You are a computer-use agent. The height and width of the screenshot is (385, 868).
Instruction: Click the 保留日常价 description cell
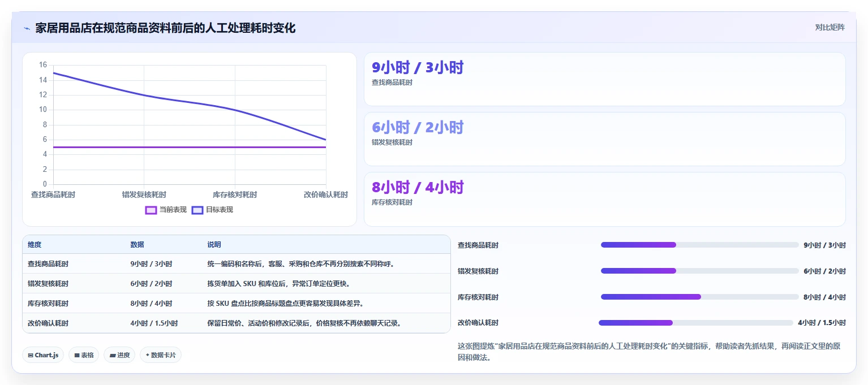304,323
